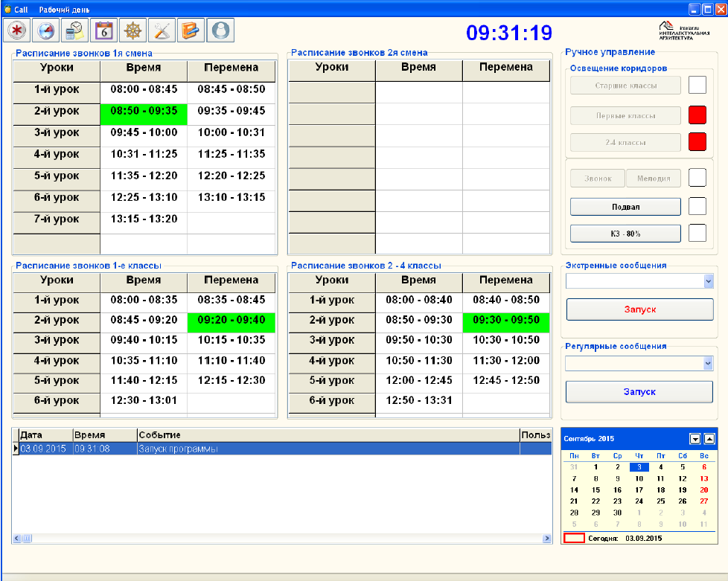The height and width of the screenshot is (581, 728).
Task: Click the Время column header in event log
Action: (x=105, y=435)
